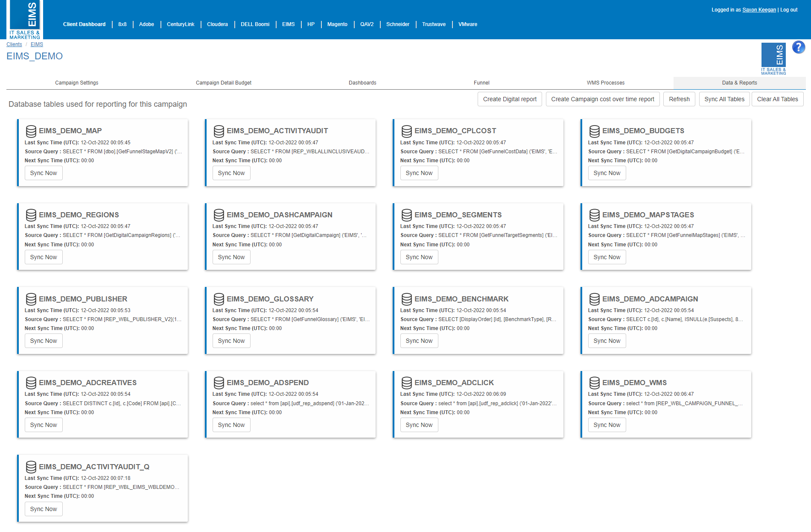Click database icon for EIMS_DEMO_CPLCOST

(x=406, y=131)
